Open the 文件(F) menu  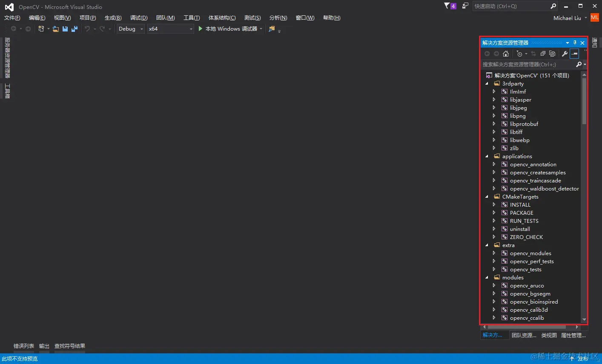point(12,18)
